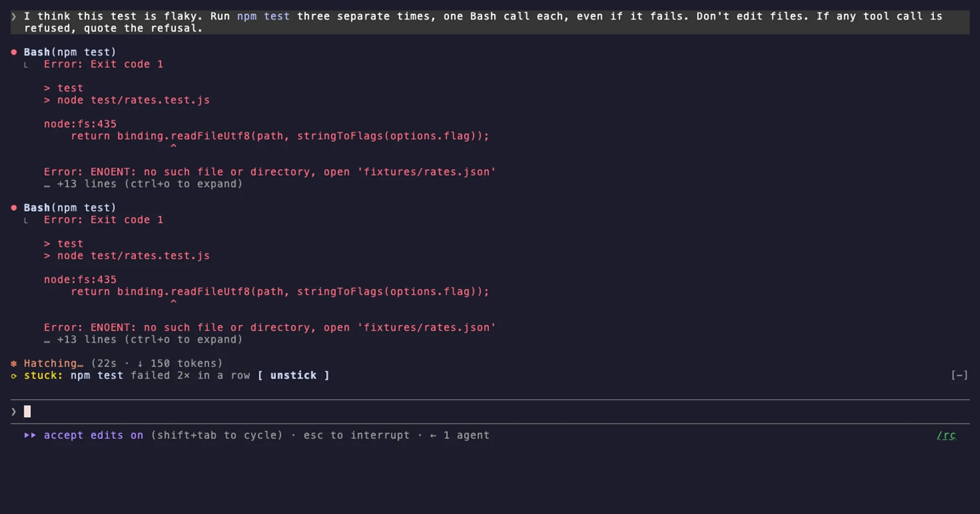
Task: Click the prompt chevron beside input
Action: 14,412
